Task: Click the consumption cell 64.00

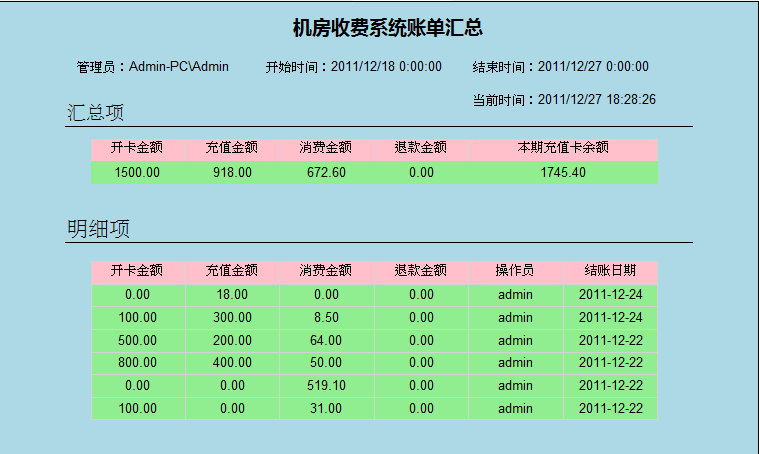Action: pyautogui.click(x=327, y=340)
